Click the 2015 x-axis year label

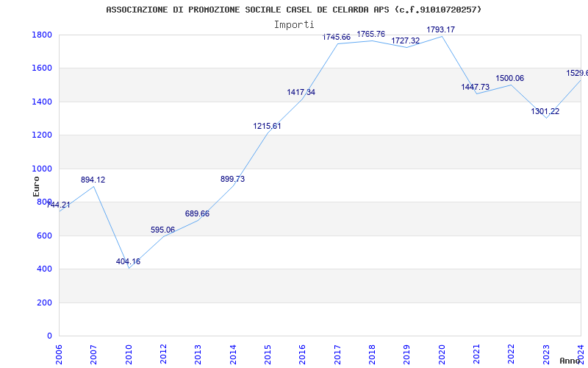268,354
